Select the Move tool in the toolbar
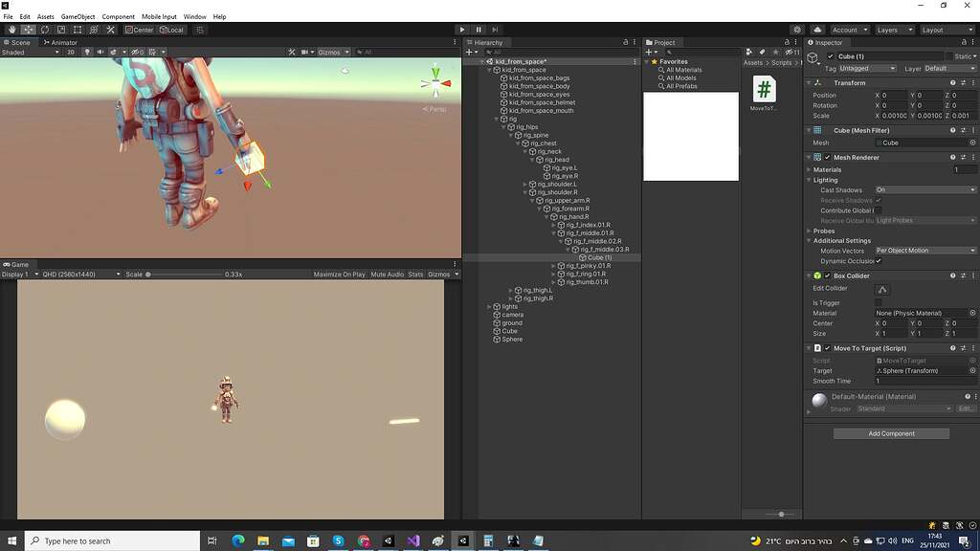The height and width of the screenshot is (551, 980). pyautogui.click(x=28, y=30)
